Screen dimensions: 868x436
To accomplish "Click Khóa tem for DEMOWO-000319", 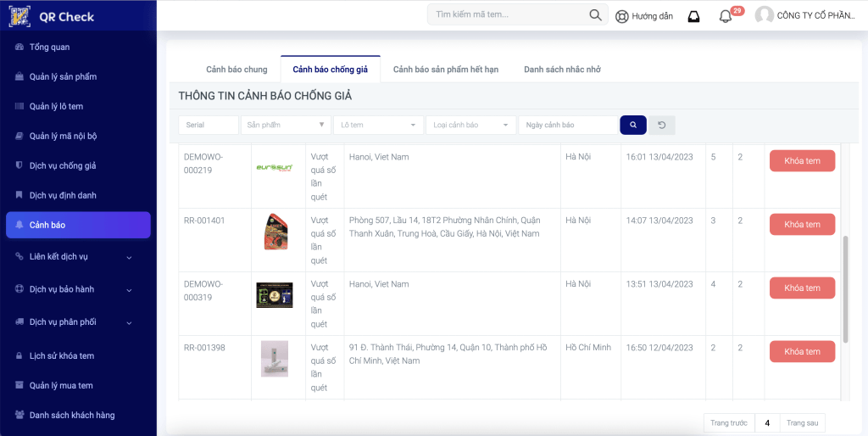I will tap(802, 288).
